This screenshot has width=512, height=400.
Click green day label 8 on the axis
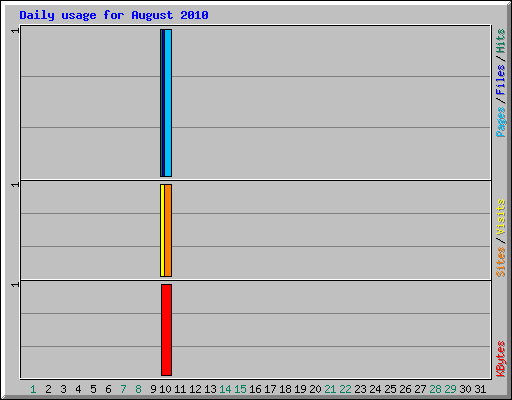[138, 389]
